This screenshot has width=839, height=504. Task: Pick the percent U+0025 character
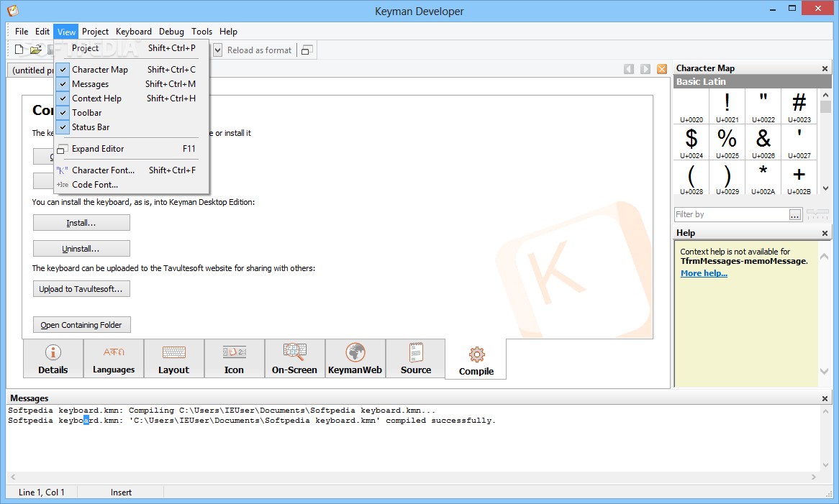[727, 142]
